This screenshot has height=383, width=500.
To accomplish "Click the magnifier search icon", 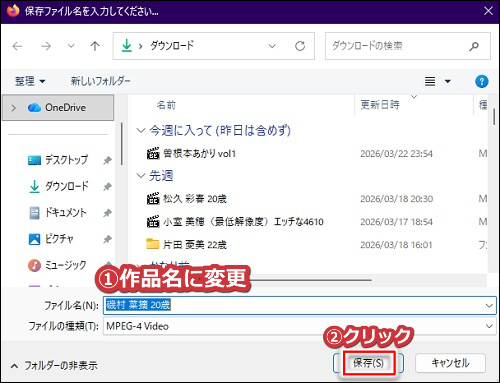I will click(474, 46).
